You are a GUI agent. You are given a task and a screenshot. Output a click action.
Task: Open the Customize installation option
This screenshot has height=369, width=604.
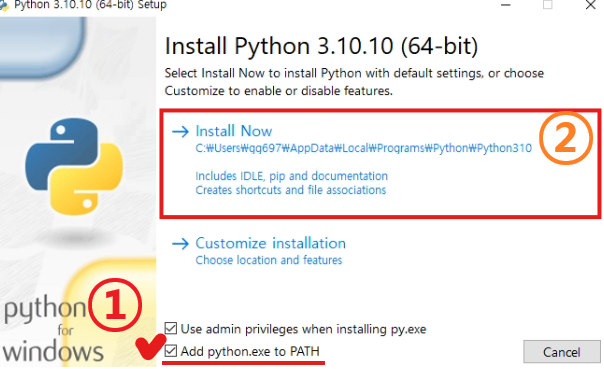270,243
